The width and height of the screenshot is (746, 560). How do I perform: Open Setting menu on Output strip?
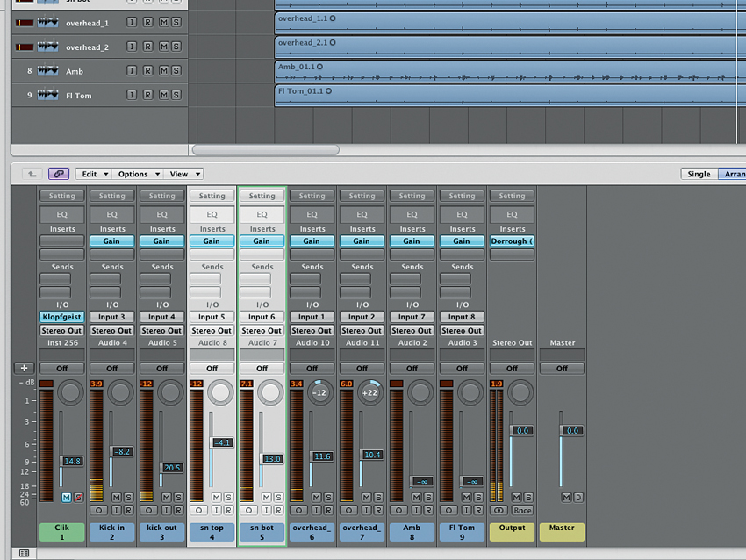pos(512,196)
